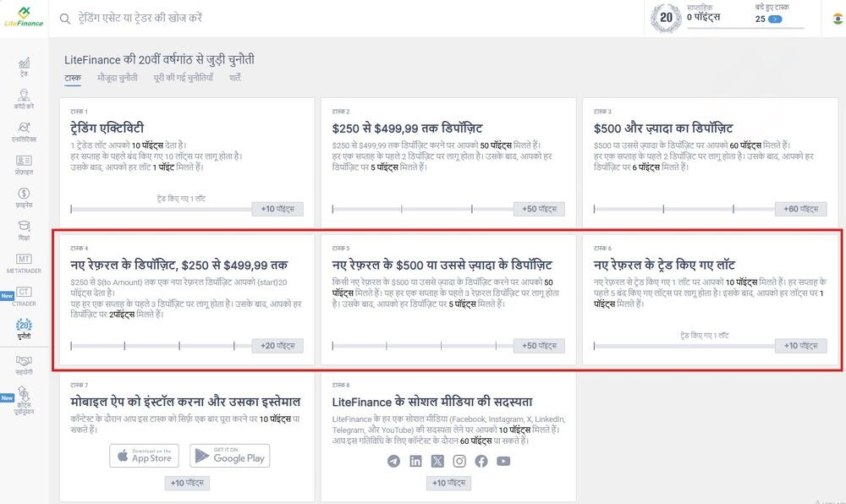Open the Google Play download badge
The image size is (846, 504).
pyautogui.click(x=230, y=456)
